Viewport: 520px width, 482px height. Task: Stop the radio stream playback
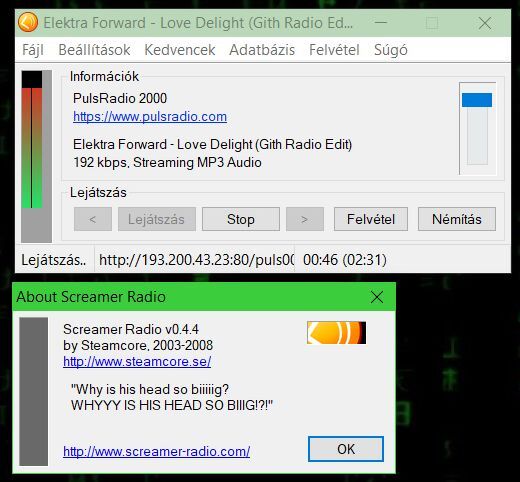click(241, 219)
